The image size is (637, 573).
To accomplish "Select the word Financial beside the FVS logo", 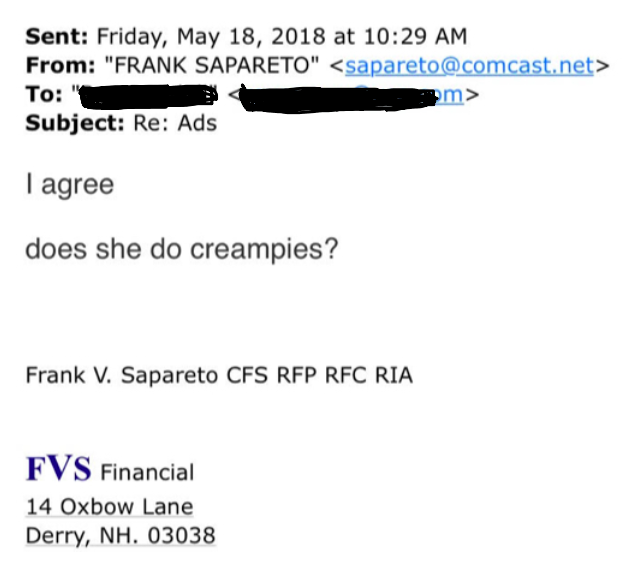I will click(x=147, y=472).
